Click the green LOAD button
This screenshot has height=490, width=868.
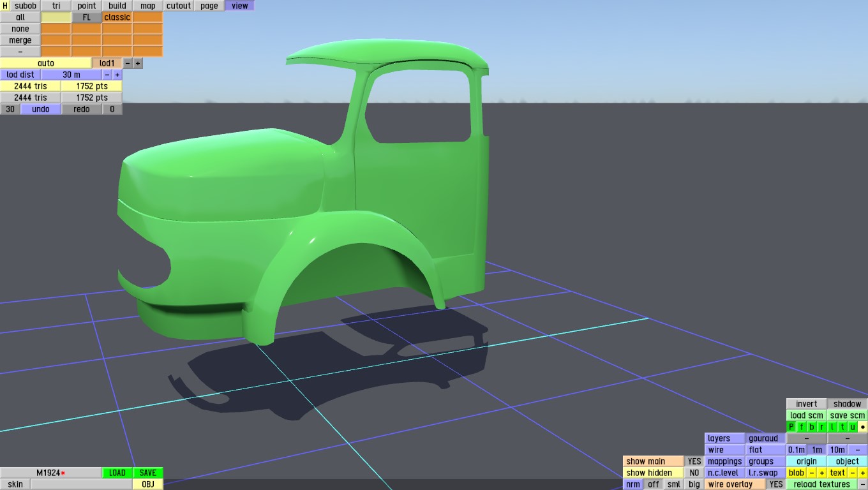[117, 473]
